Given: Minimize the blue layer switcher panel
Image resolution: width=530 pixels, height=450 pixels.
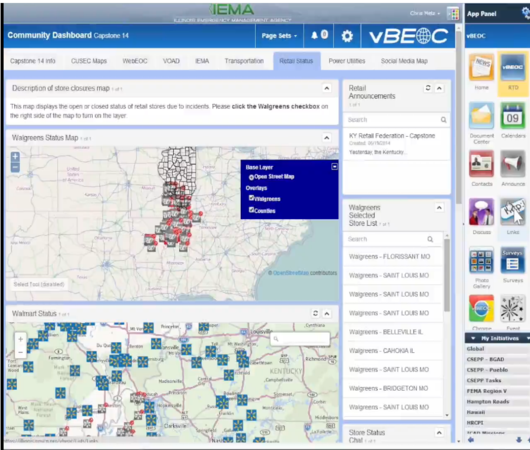Looking at the screenshot, I should (x=334, y=166).
